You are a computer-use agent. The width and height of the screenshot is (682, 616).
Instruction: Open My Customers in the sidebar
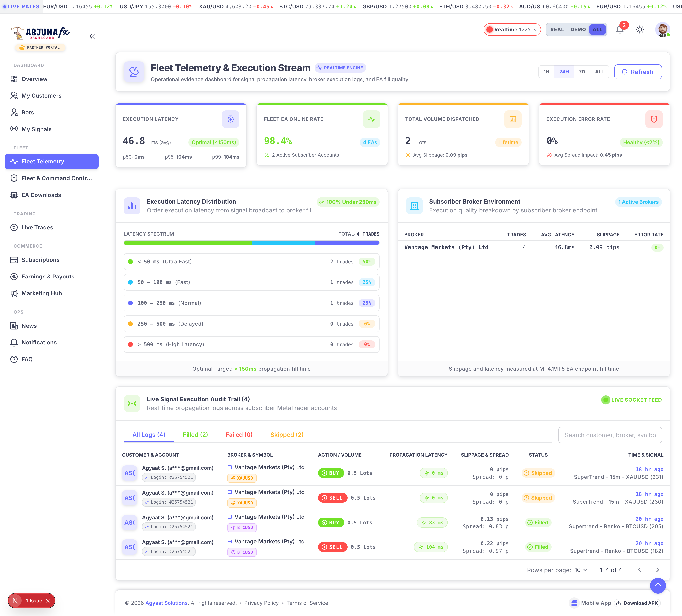point(51,96)
